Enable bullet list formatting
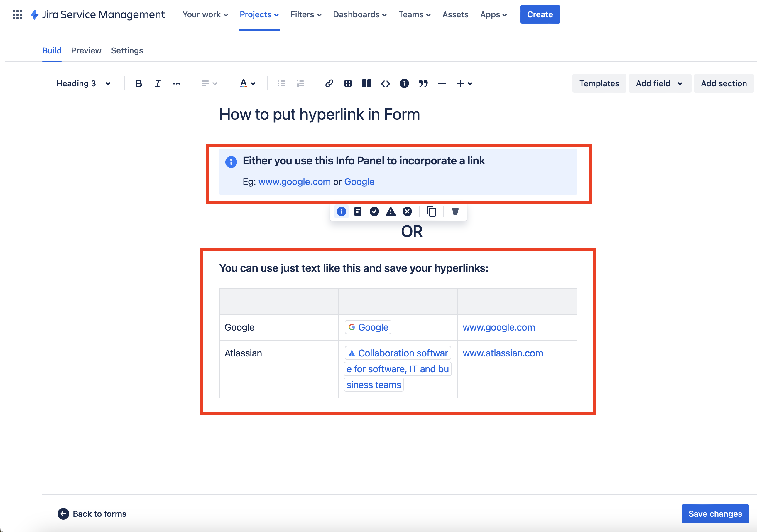Screen dimensions: 757x532 pos(282,83)
